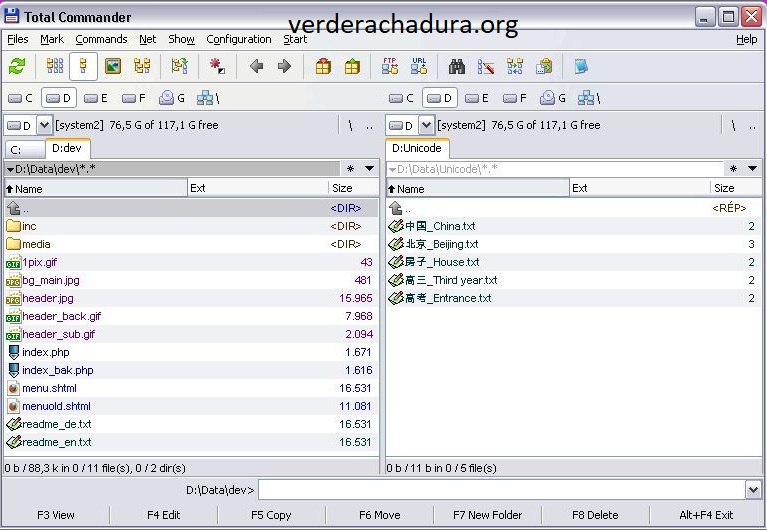Click the F5 Copy button
The width and height of the screenshot is (767, 532).
tap(271, 515)
